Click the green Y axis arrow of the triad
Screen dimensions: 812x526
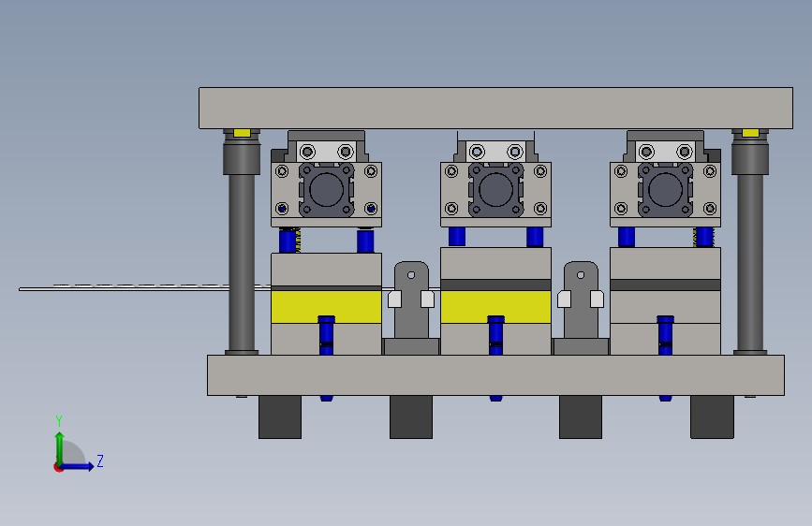pos(60,448)
